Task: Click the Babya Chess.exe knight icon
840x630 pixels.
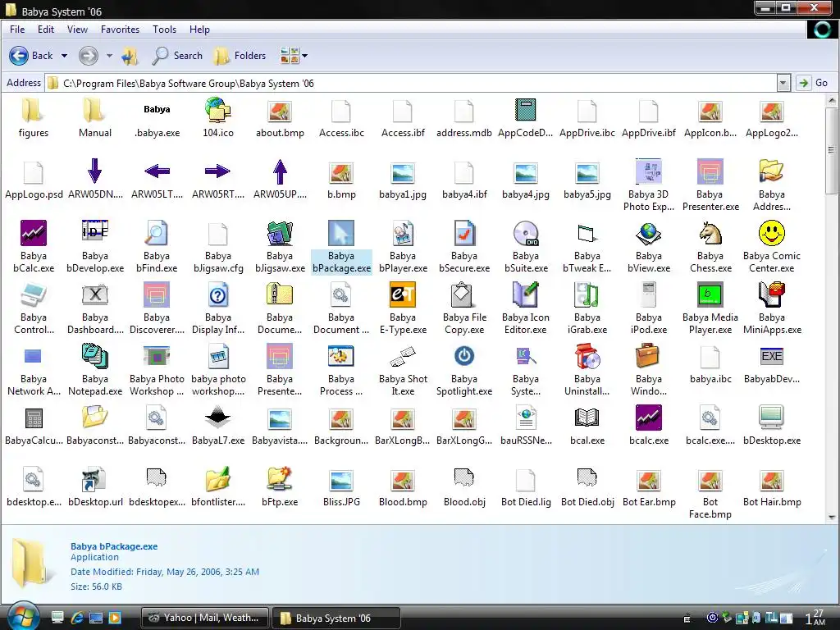Action: point(710,233)
